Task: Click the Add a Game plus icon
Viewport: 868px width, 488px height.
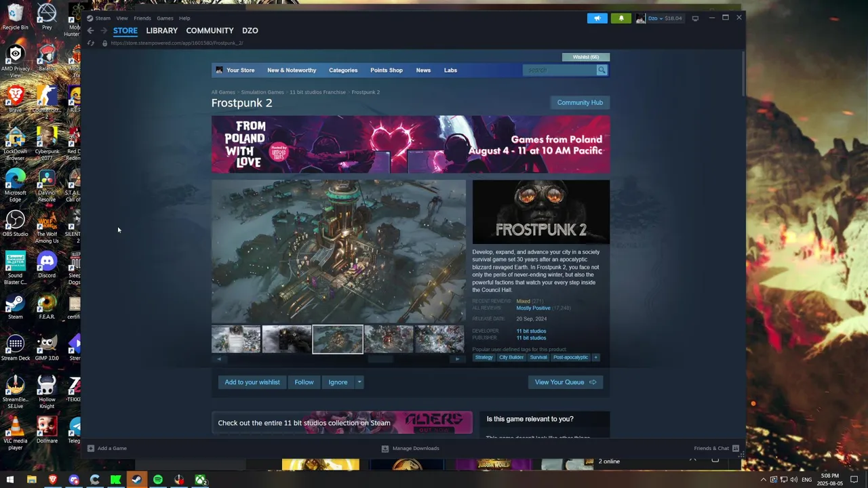Action: (x=91, y=448)
